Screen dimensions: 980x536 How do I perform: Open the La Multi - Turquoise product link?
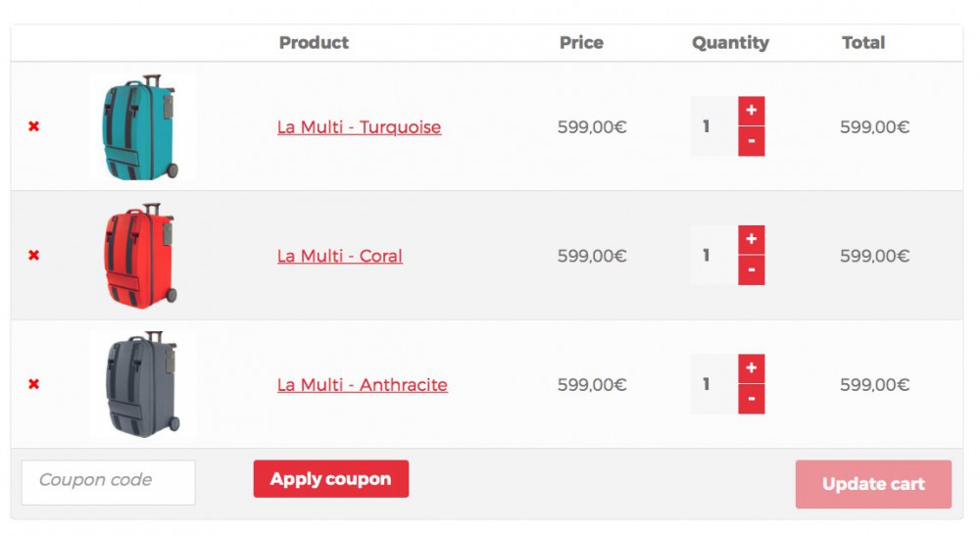[x=359, y=127]
